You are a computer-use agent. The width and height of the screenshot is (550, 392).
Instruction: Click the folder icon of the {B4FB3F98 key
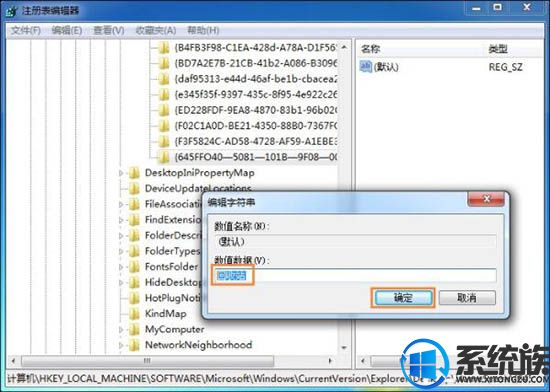tap(164, 48)
